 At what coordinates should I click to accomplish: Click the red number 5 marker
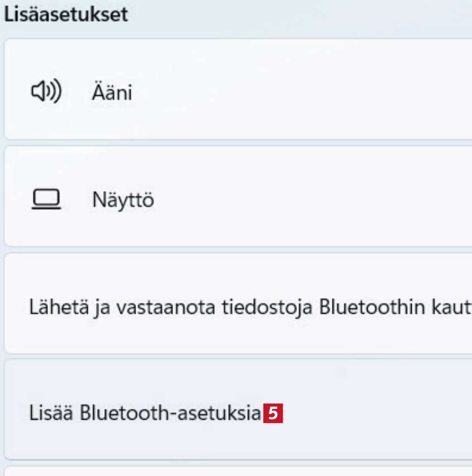tap(273, 414)
